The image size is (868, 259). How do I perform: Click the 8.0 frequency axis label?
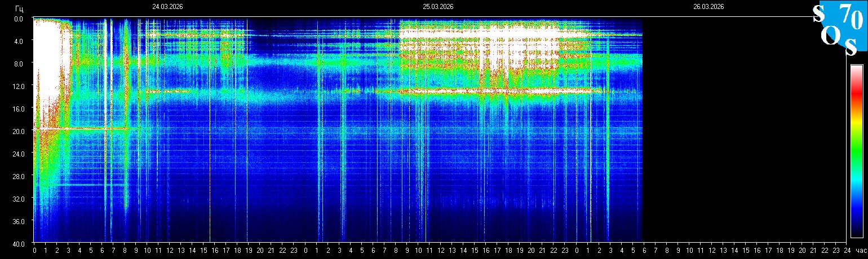[19, 64]
